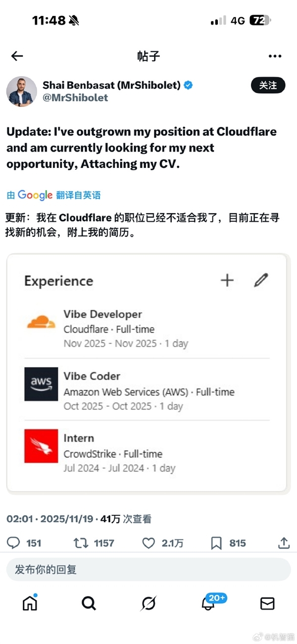The image size is (297, 644).
Task: Open the CrowdStrike entry logo
Action: coord(41,446)
